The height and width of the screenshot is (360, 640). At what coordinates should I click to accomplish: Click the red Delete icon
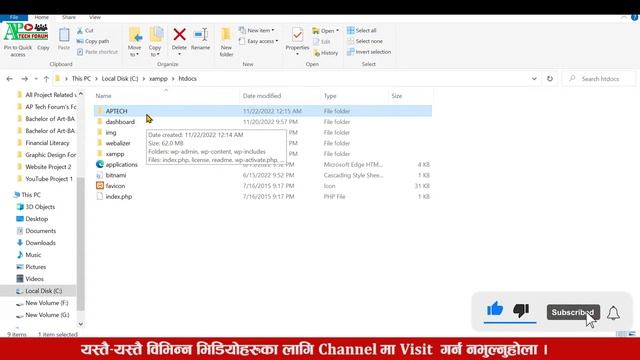coord(179,35)
